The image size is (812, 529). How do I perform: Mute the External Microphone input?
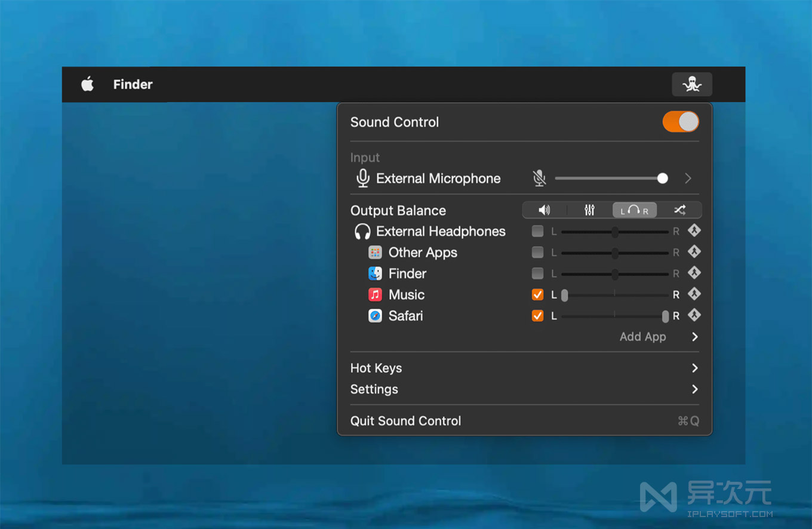coord(539,178)
